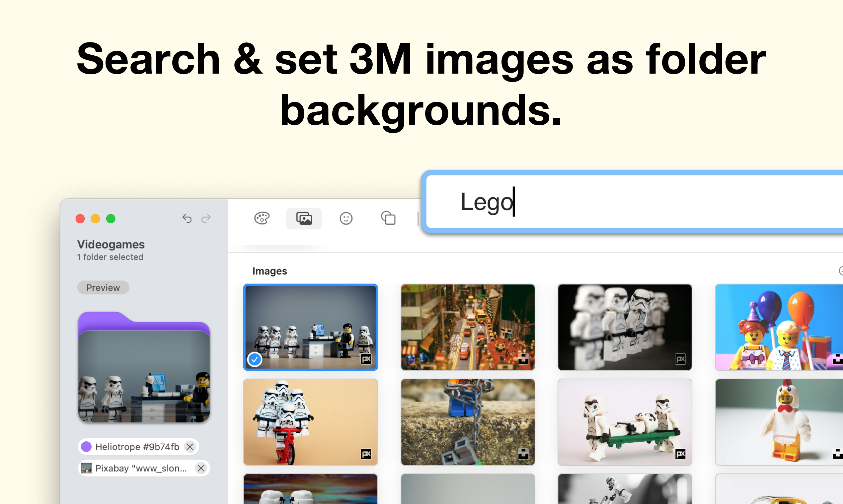The image size is (843, 504).
Task: Select the dark stormtroopers lineup image
Action: [625, 327]
